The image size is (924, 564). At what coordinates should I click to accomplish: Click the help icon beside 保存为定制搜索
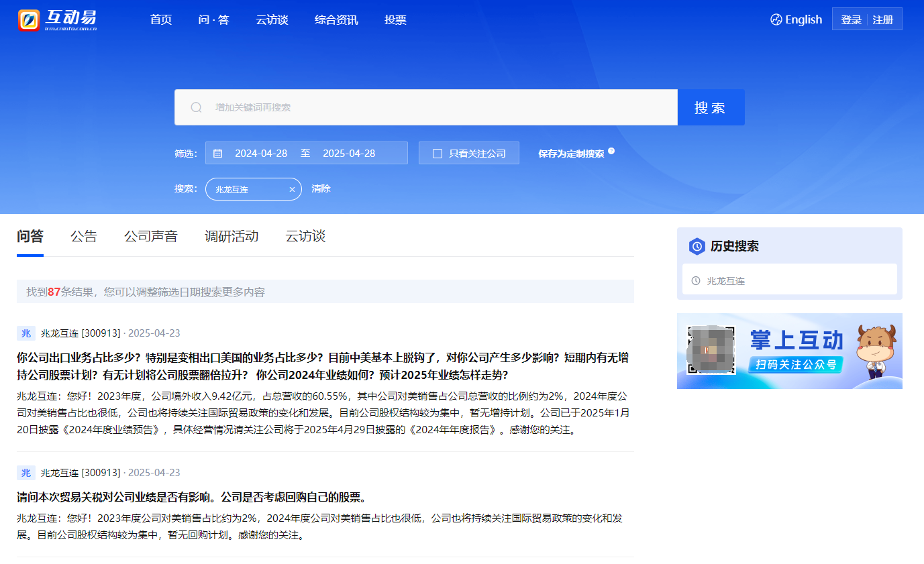click(611, 151)
